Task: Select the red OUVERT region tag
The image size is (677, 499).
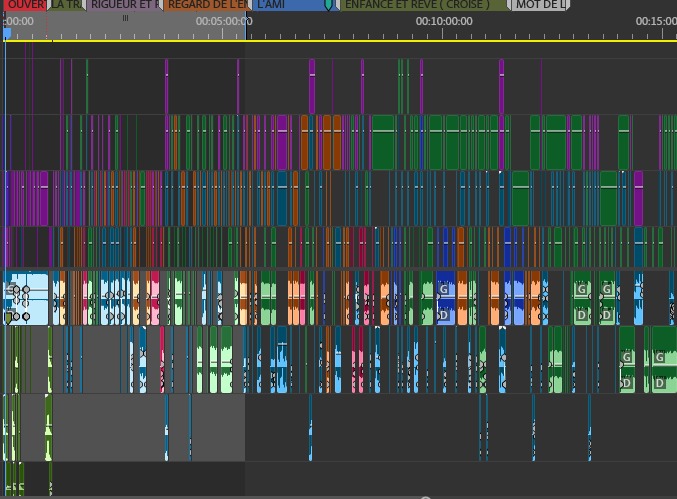Action: 25,5
